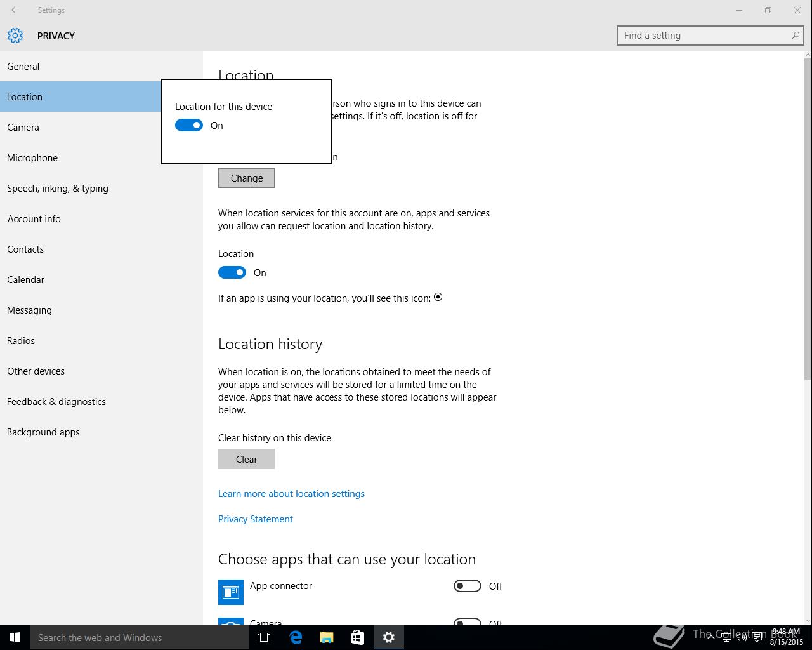Viewport: 812px width, 650px height.
Task: Click Clear history on this device text
Action: pyautogui.click(x=275, y=438)
